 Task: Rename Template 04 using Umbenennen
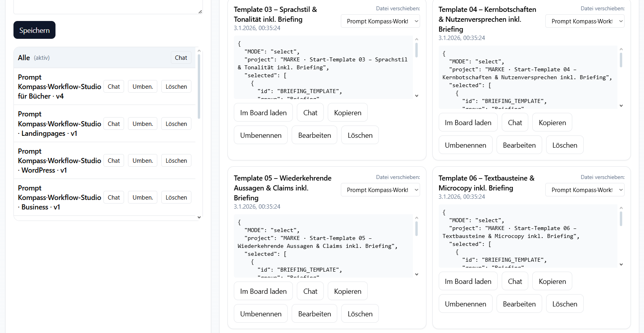click(x=465, y=145)
